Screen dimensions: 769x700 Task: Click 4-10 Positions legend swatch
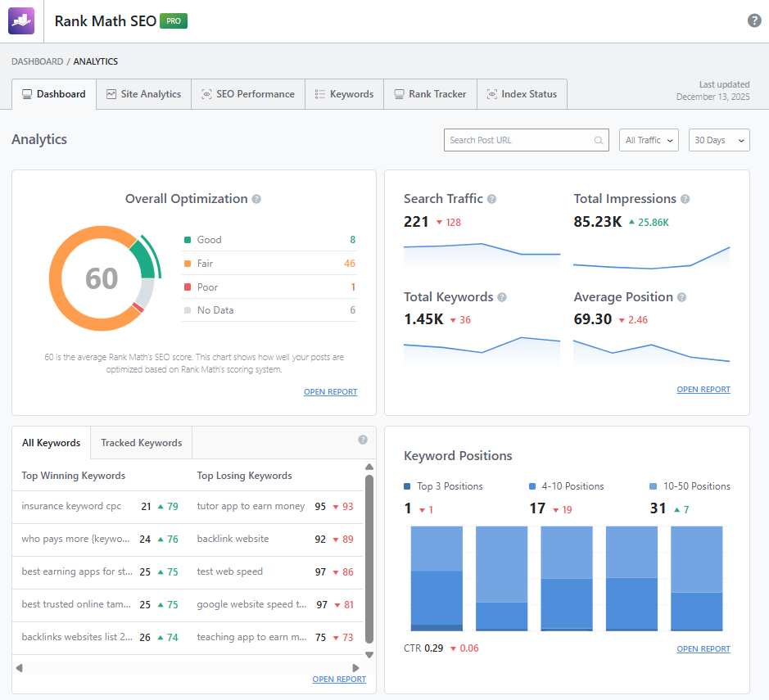point(532,486)
